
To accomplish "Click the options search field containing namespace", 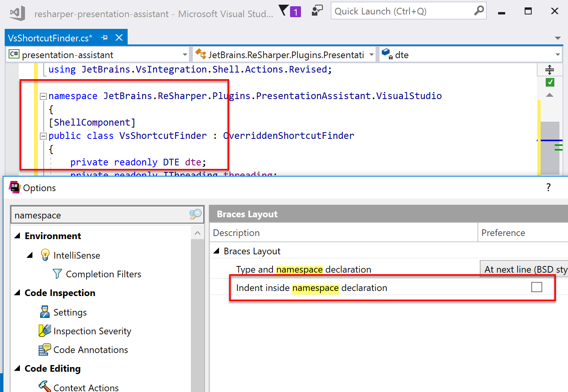I will (x=107, y=215).
